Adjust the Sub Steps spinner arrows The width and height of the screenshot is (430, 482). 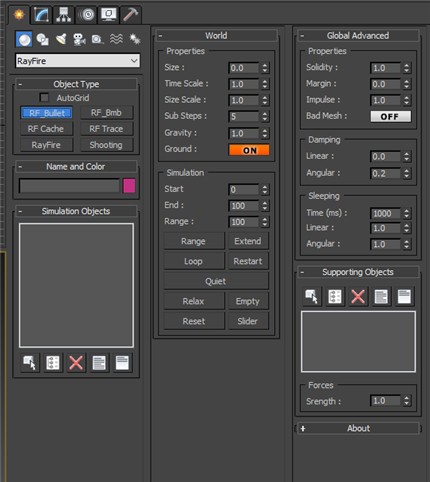[x=265, y=116]
